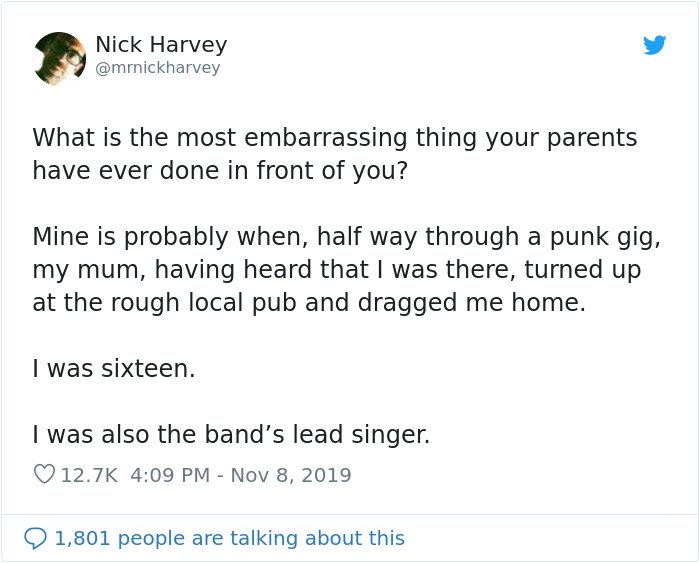Click the Twitter bird logo icon
This screenshot has height=563, width=700.
coord(654,45)
